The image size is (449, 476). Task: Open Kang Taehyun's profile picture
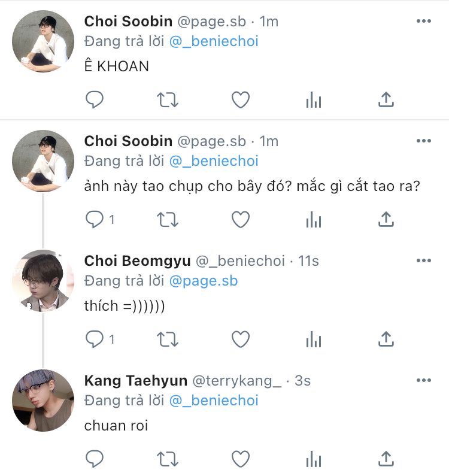(x=43, y=401)
